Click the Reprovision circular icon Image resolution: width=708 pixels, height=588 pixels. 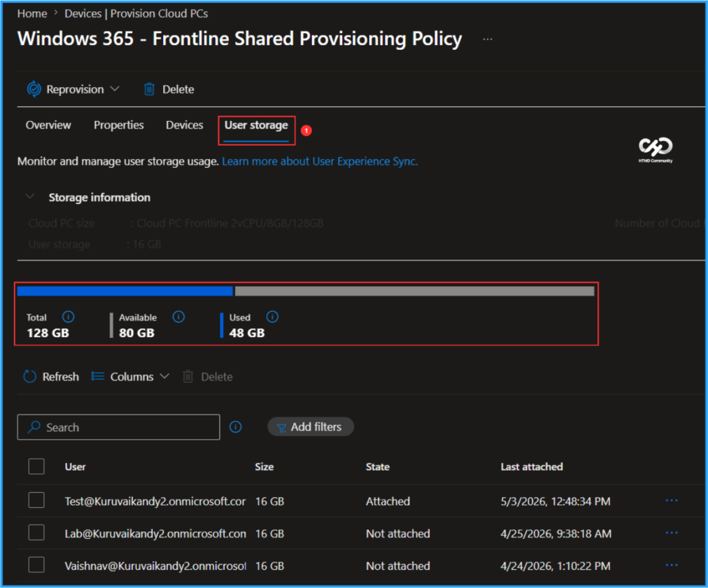click(33, 89)
